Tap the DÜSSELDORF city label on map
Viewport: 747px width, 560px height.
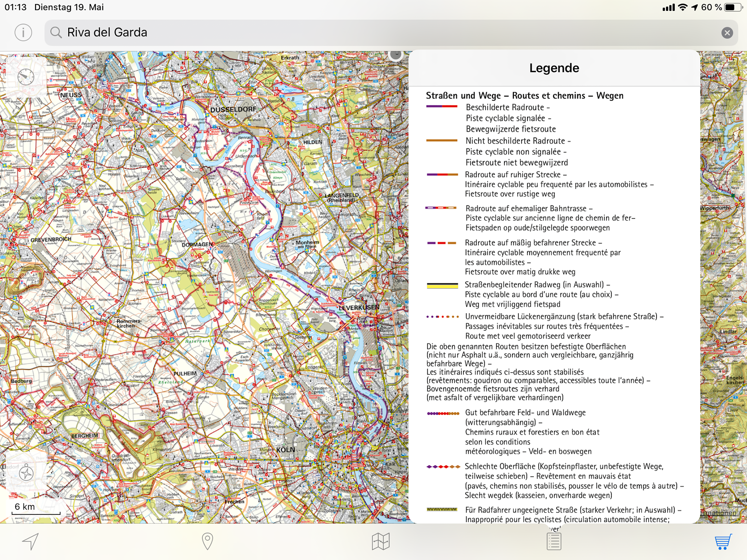click(x=233, y=109)
